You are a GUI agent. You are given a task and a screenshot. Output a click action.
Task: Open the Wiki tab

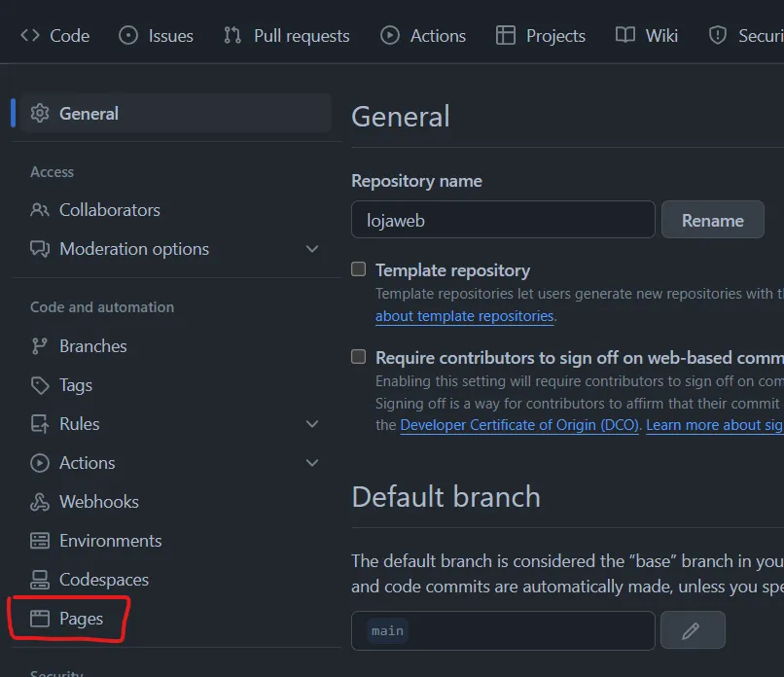coord(647,35)
